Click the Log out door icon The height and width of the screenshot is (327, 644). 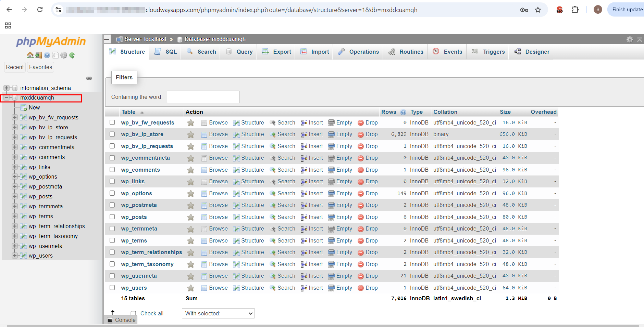click(x=38, y=55)
